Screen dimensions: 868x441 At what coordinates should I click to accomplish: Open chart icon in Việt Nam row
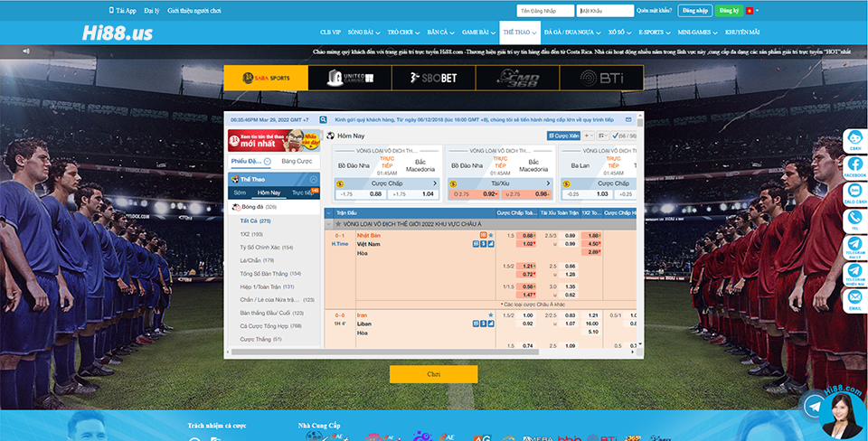[491, 244]
